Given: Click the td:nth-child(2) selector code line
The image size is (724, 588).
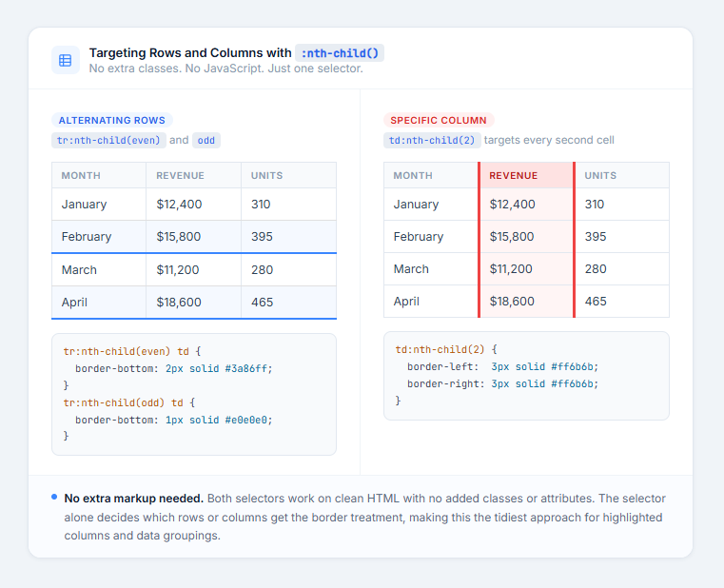Looking at the screenshot, I should [446, 349].
